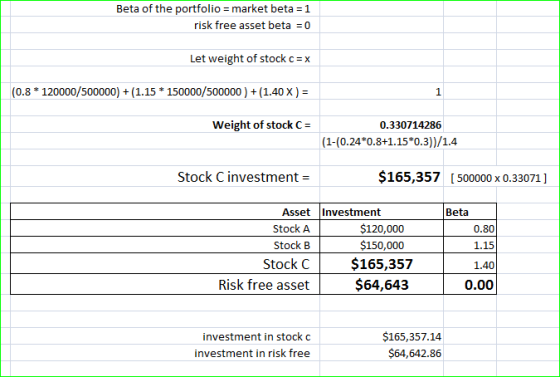Select the formula text (1-(0.24*0.8+1.15*0.3))/1.4
This screenshot has height=377, width=560.
389,142
